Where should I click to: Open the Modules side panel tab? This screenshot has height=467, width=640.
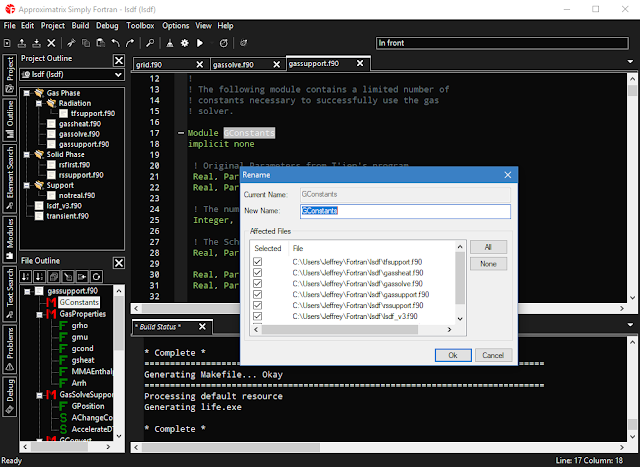pos(9,239)
